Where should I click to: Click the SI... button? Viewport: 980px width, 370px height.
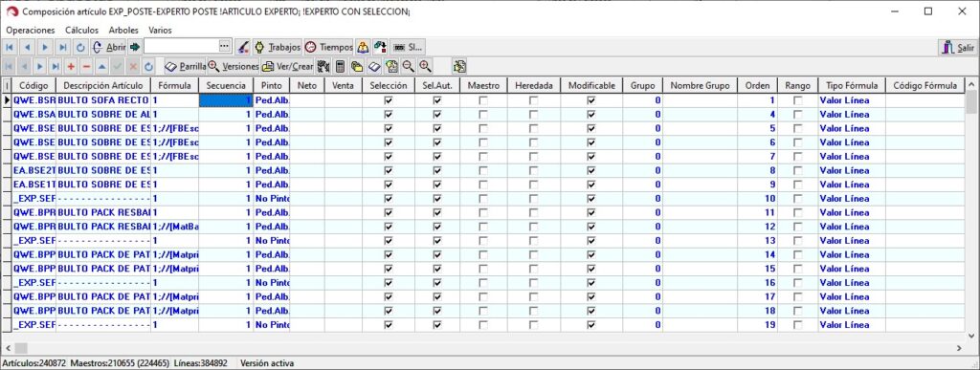tap(408, 47)
